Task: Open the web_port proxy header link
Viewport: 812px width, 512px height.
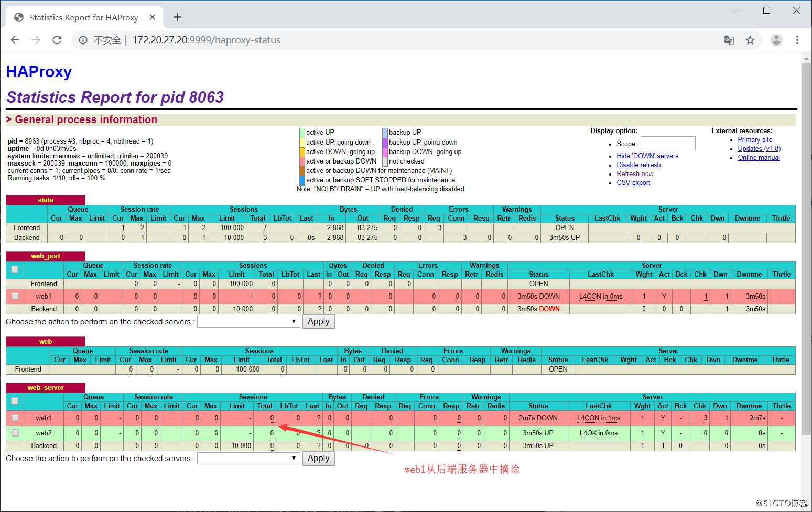Action: 46,256
